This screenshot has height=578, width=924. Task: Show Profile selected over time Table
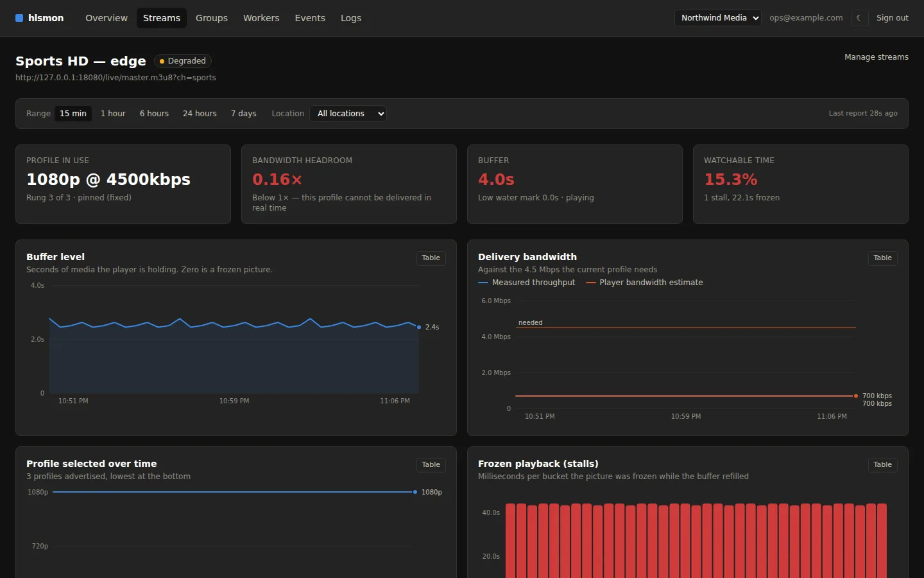(x=431, y=465)
